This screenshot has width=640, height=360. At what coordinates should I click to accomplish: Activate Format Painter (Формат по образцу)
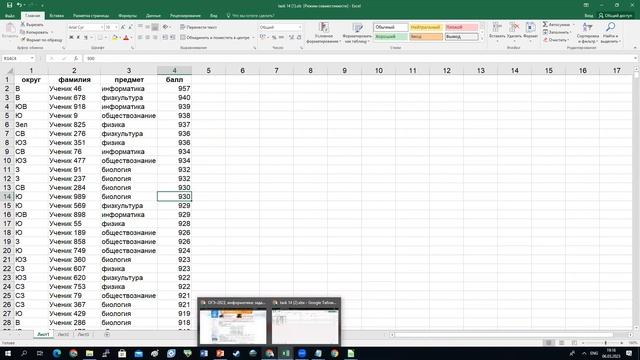[x=41, y=40]
